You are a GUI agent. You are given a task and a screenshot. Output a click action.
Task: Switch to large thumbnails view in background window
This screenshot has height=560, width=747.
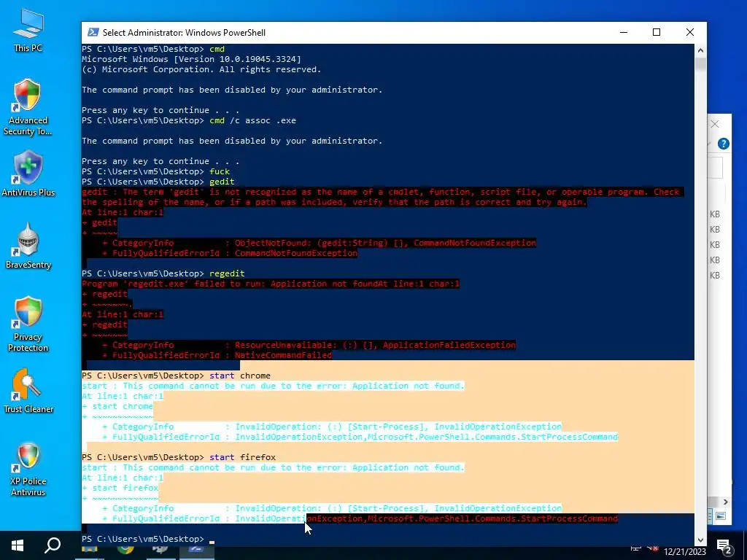tap(720, 516)
